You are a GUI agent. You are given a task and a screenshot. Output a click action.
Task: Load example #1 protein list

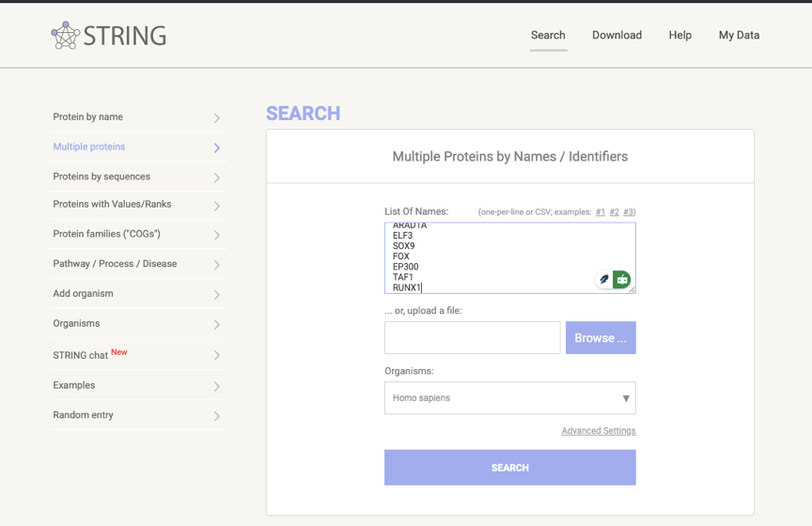tap(601, 211)
